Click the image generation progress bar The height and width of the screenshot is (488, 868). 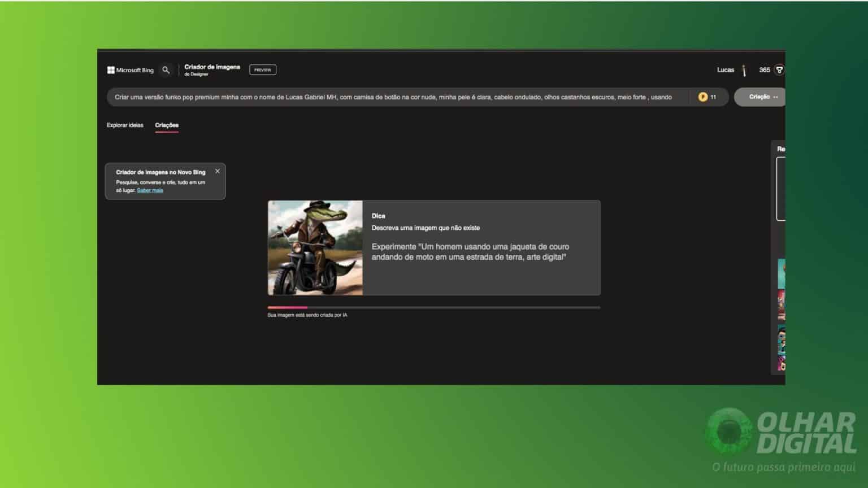(433, 308)
